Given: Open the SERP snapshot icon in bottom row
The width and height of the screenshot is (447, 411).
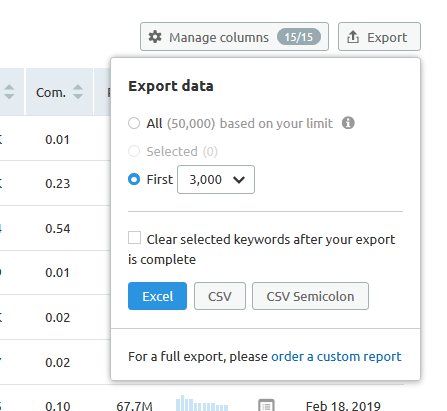Looking at the screenshot, I should pos(266,405).
